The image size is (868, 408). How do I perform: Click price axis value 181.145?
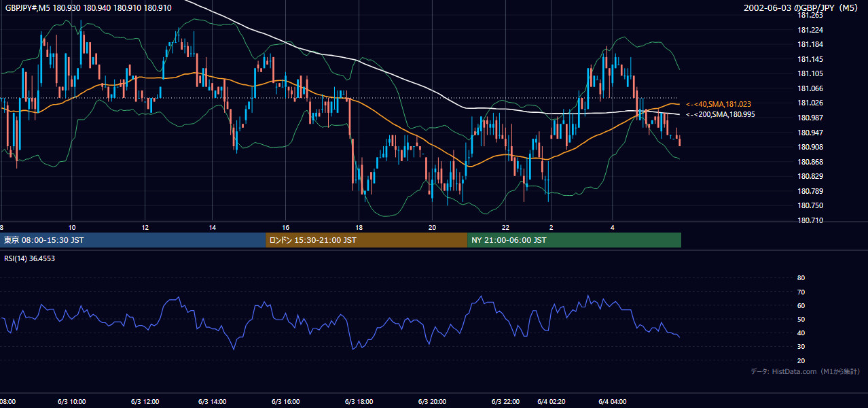pos(810,59)
